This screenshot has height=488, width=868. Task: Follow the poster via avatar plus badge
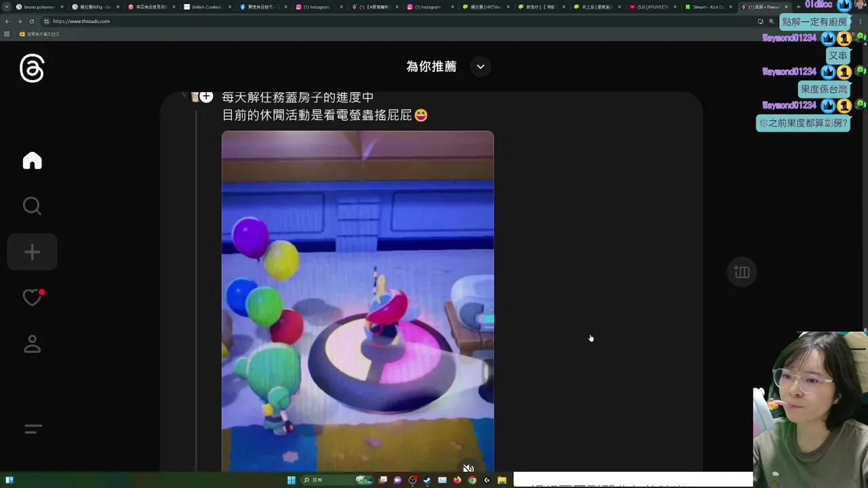tap(206, 96)
